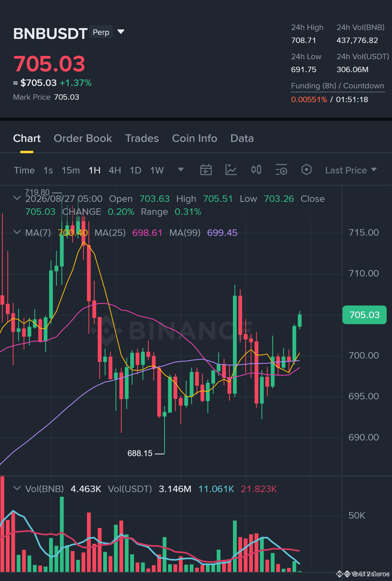Open the technical indicators line chart icon
This screenshot has height=581, width=392.
coord(231,170)
